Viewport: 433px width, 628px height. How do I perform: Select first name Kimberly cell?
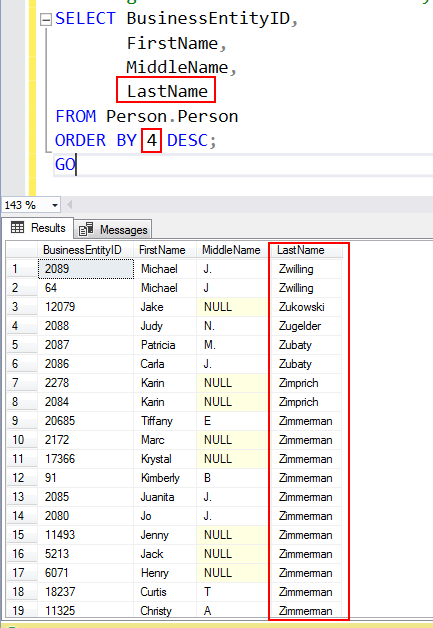point(165,478)
